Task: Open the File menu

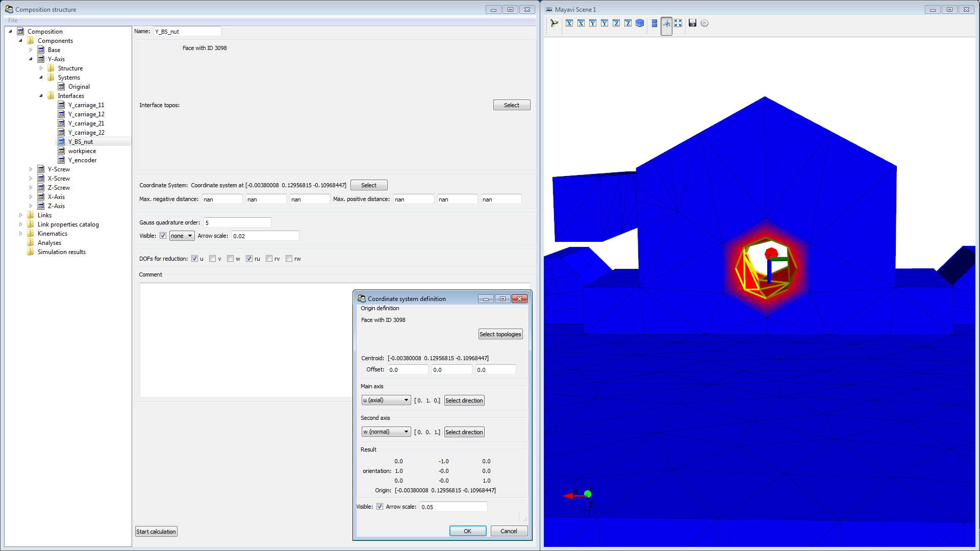Action: click(x=13, y=20)
